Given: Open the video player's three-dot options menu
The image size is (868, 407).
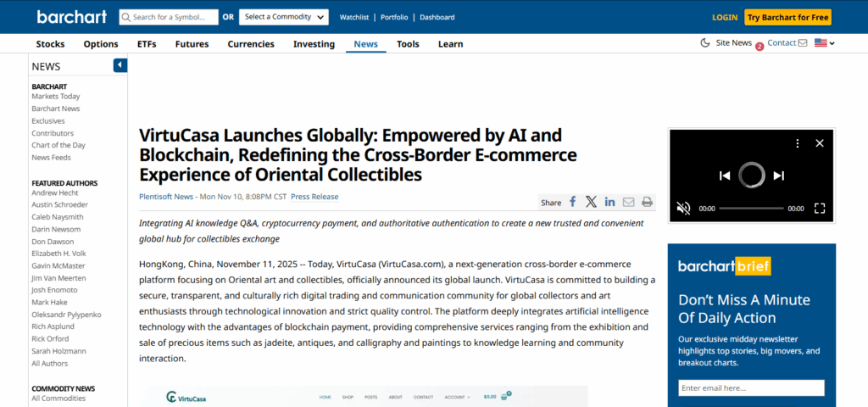Looking at the screenshot, I should point(798,143).
